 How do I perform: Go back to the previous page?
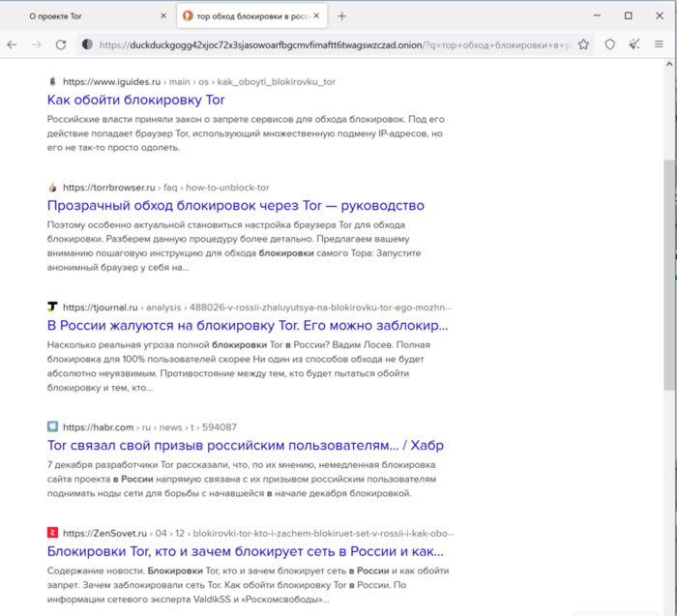[12, 44]
